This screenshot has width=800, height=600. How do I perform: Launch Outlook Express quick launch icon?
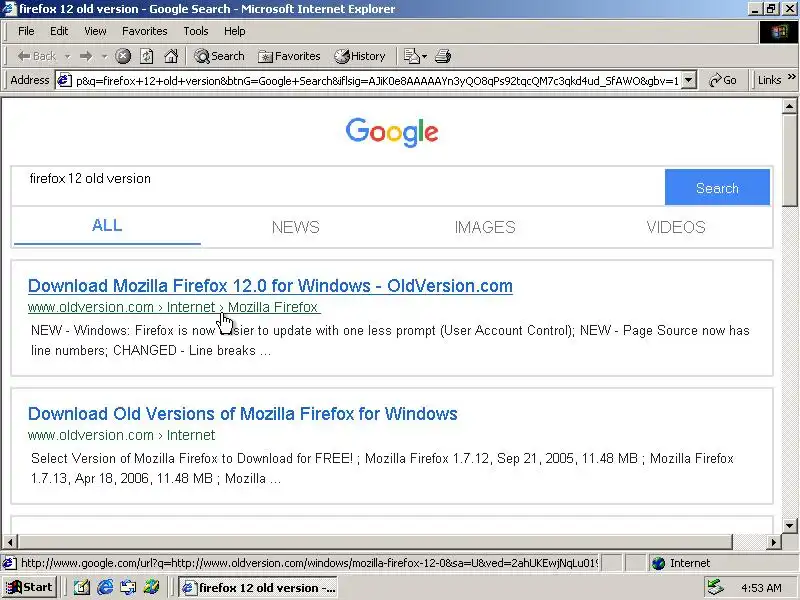tap(128, 588)
